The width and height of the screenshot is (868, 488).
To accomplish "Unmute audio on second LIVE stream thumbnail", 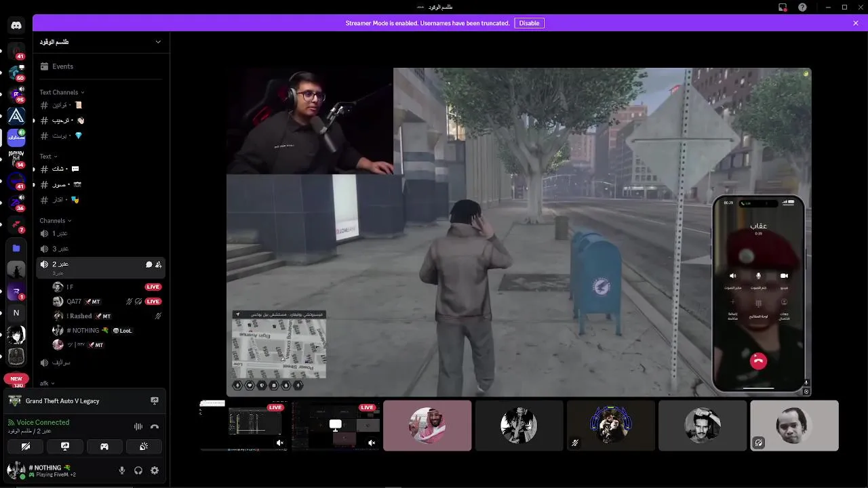I will 372,443.
